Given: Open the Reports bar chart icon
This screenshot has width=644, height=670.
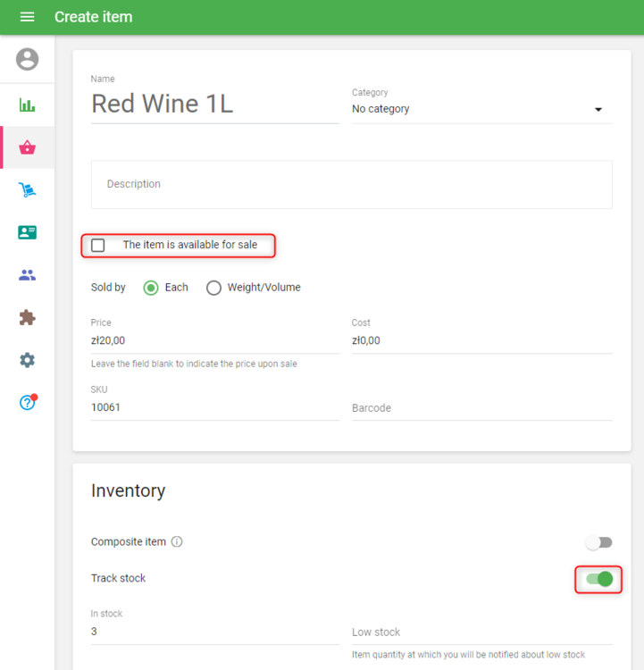Looking at the screenshot, I should pyautogui.click(x=27, y=105).
